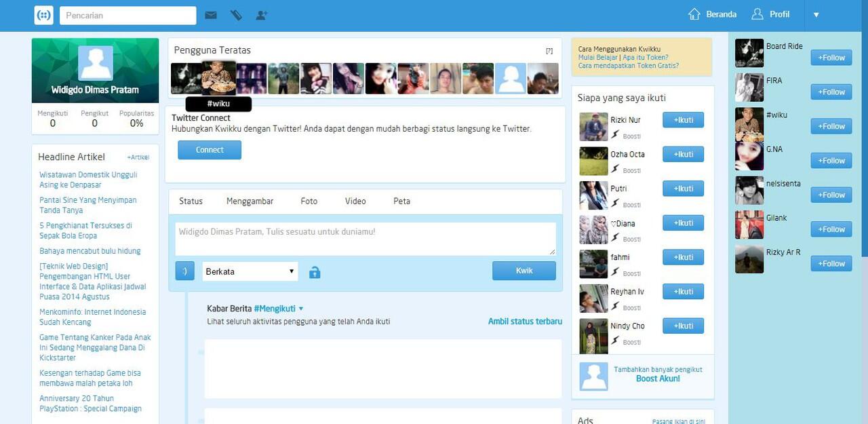Switch to the Status tab

191,201
